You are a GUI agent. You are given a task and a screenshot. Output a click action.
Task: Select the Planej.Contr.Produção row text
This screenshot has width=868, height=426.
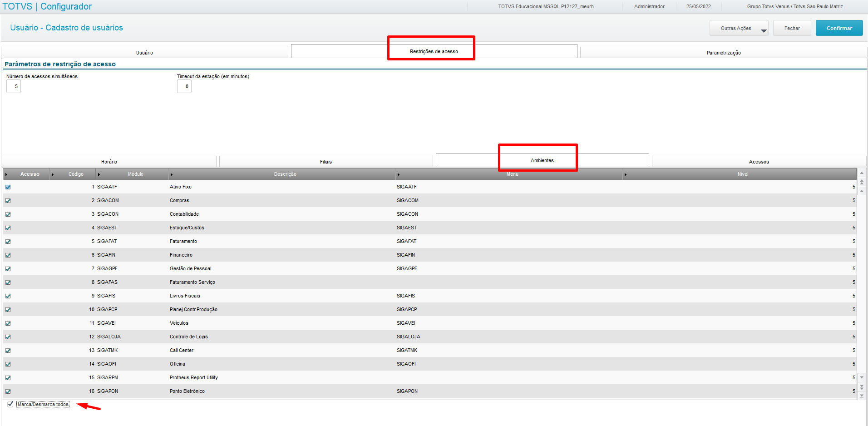pyautogui.click(x=193, y=309)
